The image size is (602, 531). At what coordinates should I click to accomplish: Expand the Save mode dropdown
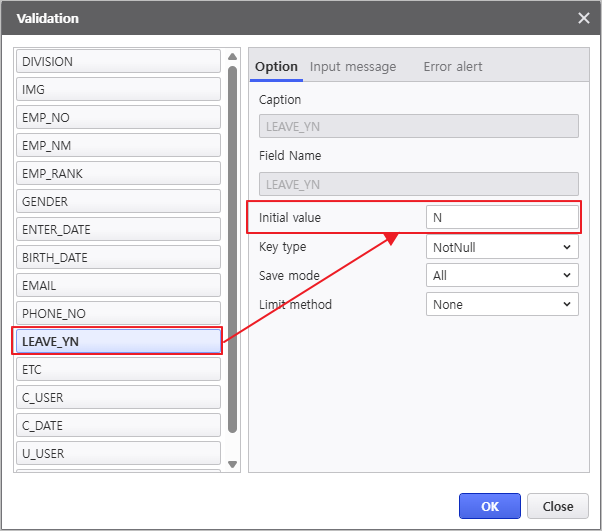[x=502, y=275]
